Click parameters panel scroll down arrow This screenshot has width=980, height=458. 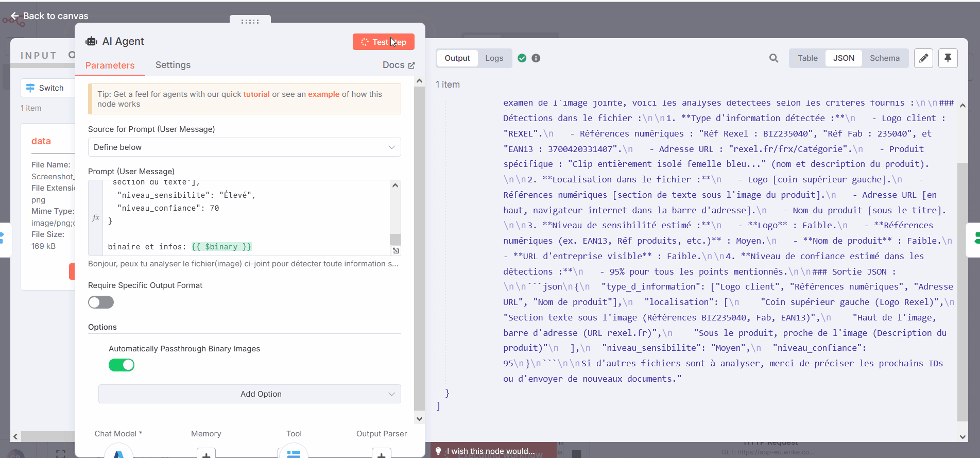click(419, 419)
